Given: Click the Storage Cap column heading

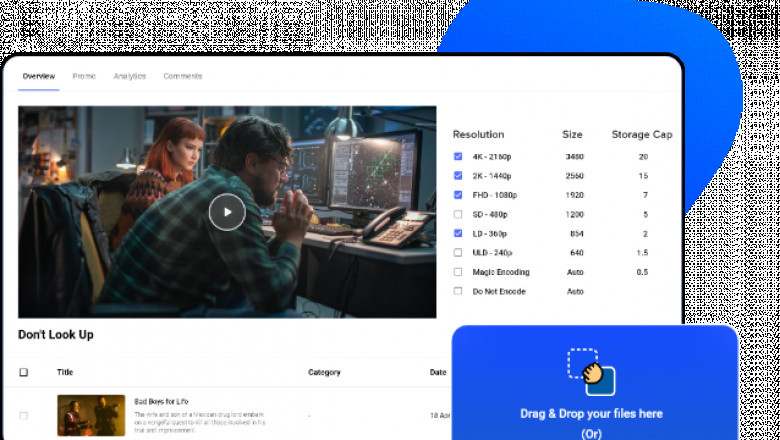Looking at the screenshot, I should coord(642,134).
